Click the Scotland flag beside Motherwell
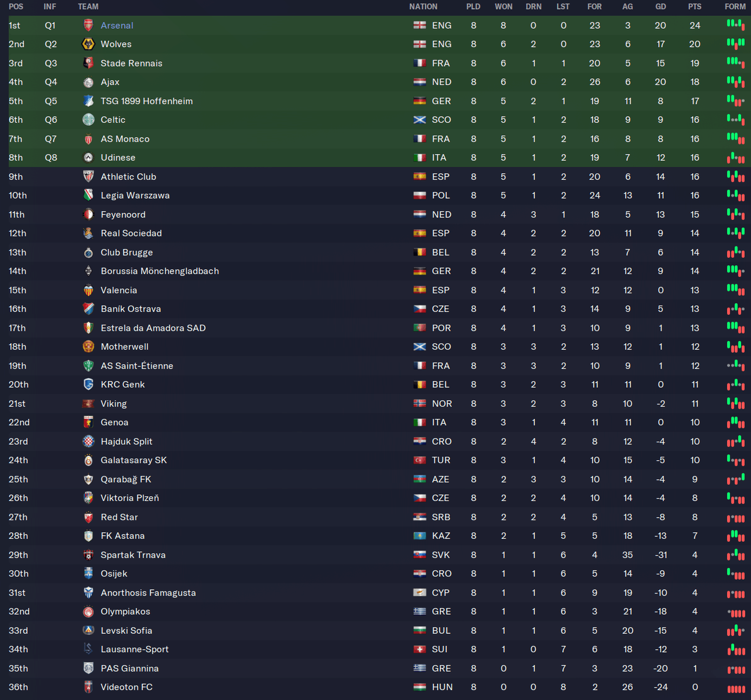 point(419,347)
